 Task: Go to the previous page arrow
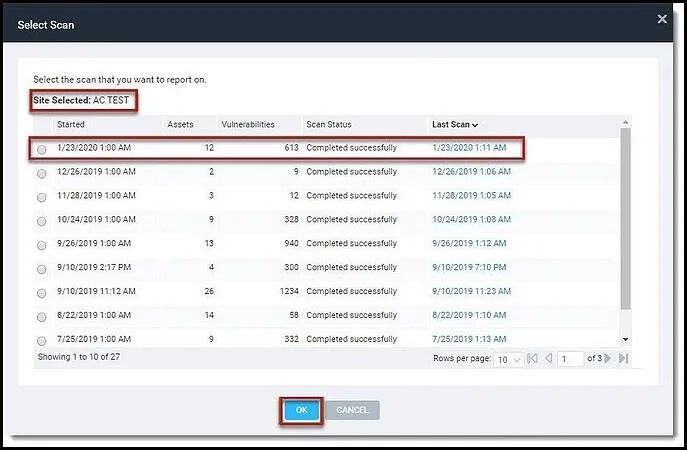click(x=549, y=358)
